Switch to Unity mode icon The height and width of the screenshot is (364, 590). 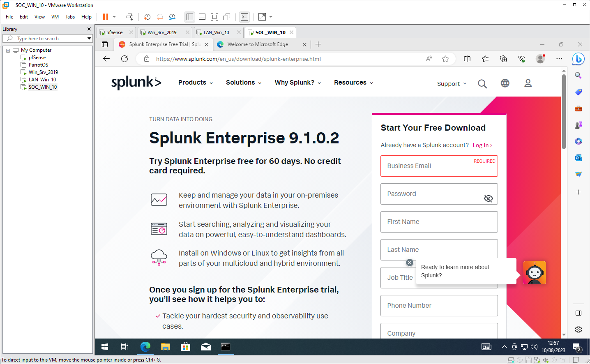[x=227, y=17]
